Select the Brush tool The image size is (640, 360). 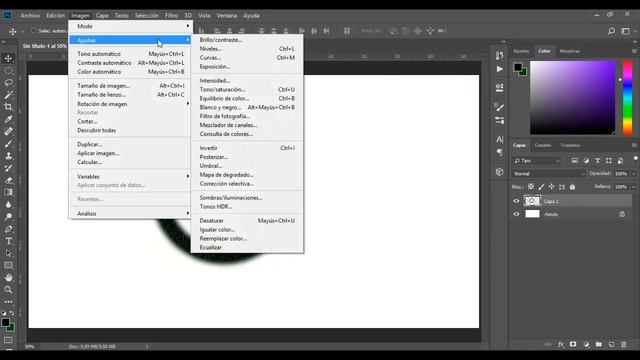[x=8, y=144]
